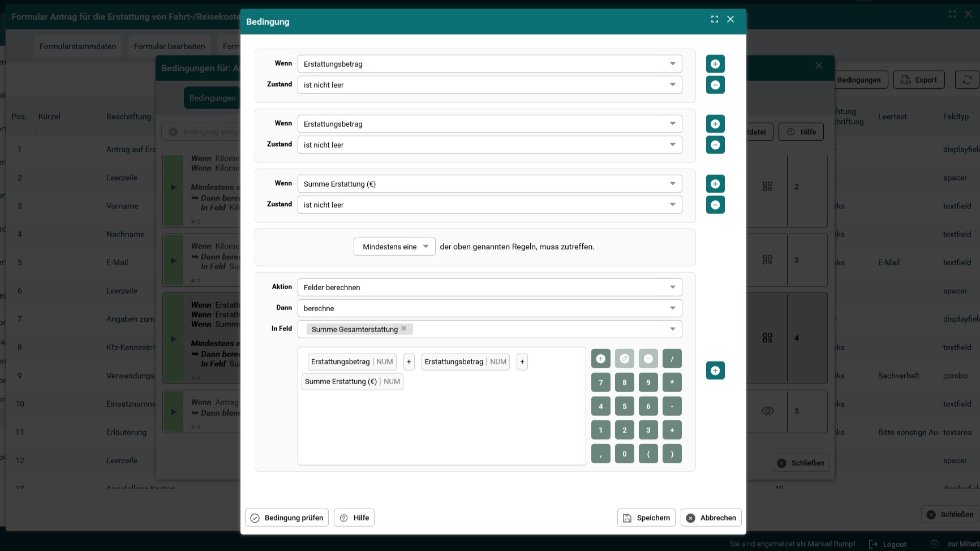Maximize the Bedingung dialog
The height and width of the screenshot is (551, 980).
point(715,19)
